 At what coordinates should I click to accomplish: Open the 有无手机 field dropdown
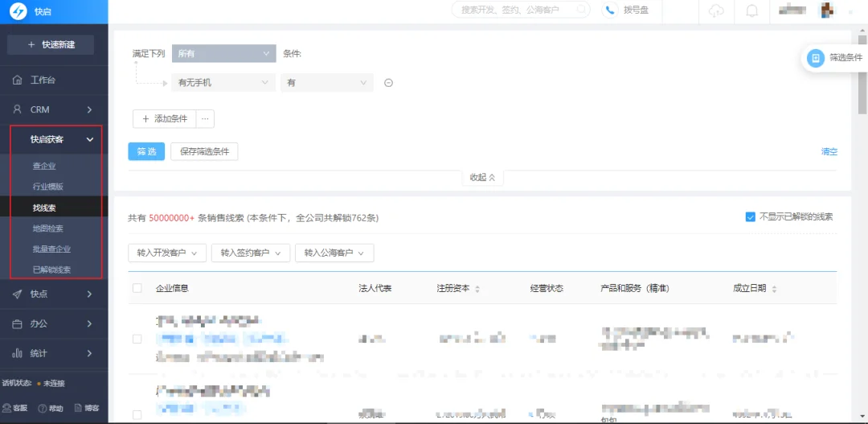(223, 83)
